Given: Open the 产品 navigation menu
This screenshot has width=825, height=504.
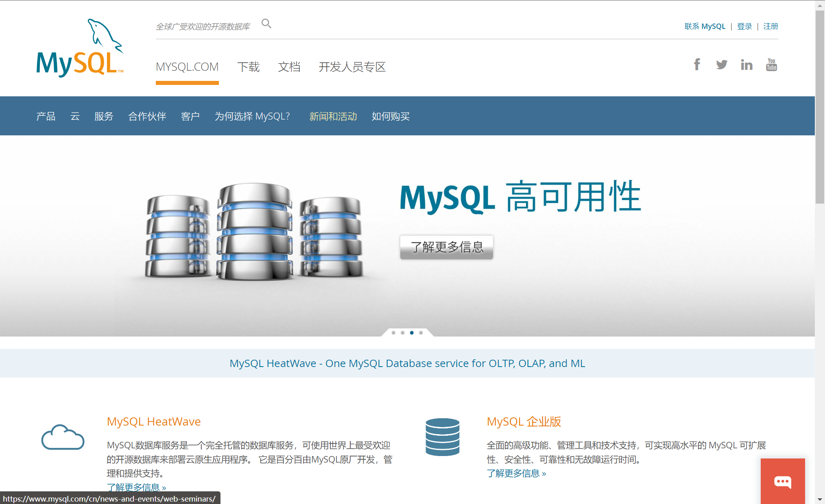Looking at the screenshot, I should point(46,116).
